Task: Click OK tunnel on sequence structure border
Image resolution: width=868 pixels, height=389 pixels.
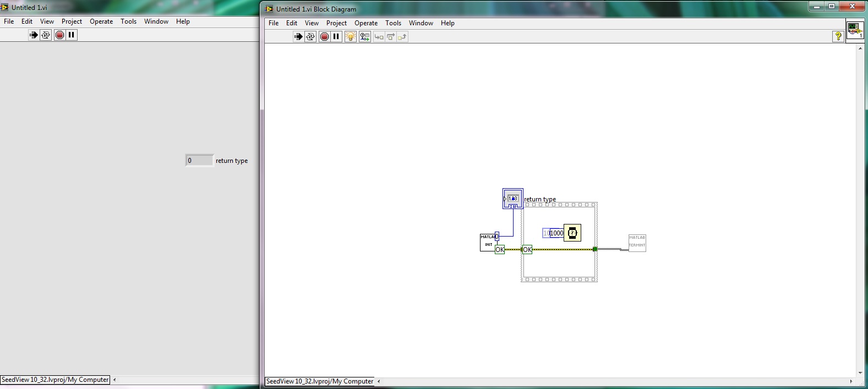Action: click(x=527, y=250)
